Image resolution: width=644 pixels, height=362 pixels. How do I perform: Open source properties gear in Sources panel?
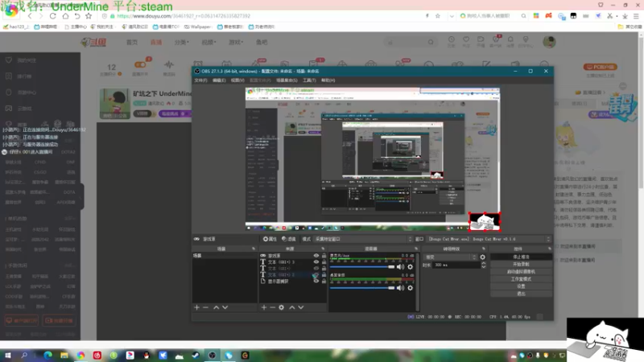pyautogui.click(x=281, y=307)
